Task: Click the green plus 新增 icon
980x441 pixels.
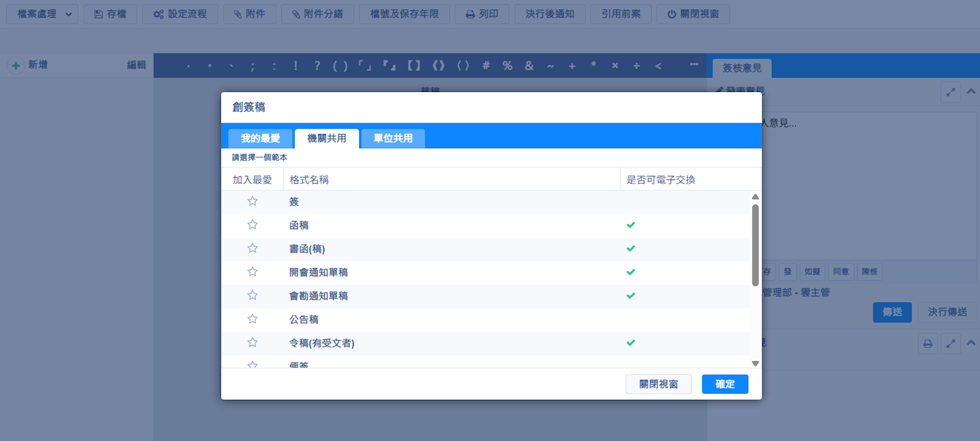Action: click(x=16, y=65)
